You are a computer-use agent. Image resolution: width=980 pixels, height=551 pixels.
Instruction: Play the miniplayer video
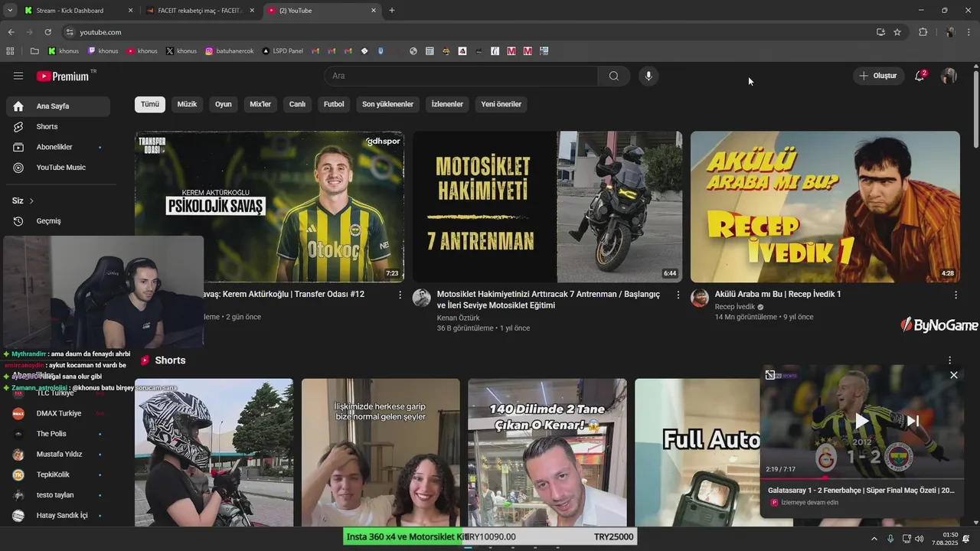tap(862, 420)
